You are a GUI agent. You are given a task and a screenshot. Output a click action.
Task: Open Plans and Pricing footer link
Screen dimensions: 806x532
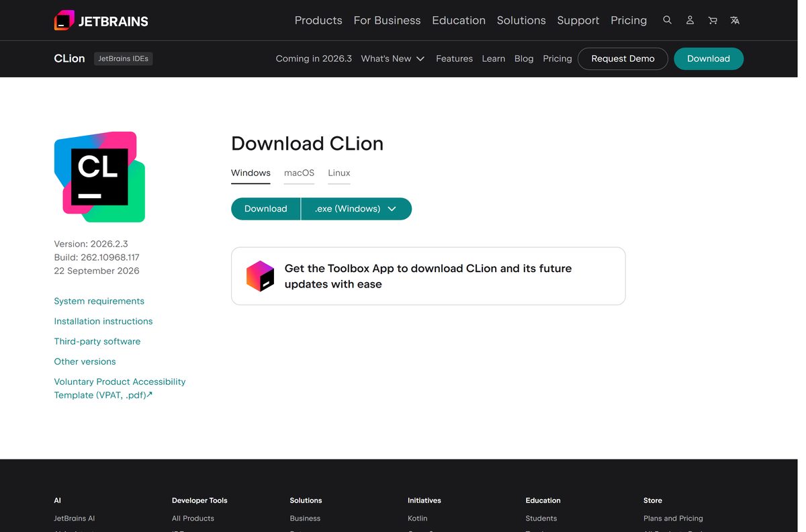point(673,519)
